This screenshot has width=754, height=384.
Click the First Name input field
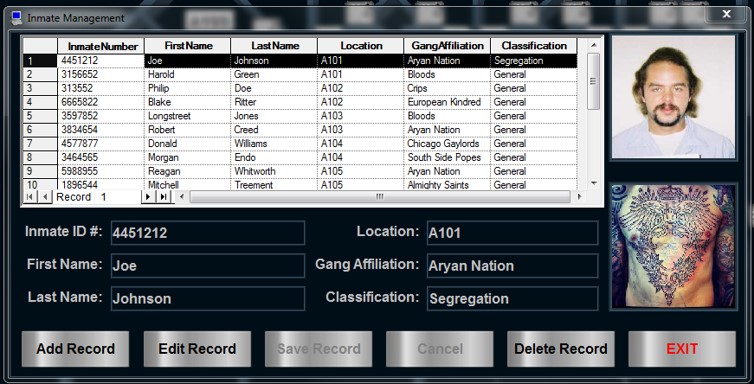208,266
